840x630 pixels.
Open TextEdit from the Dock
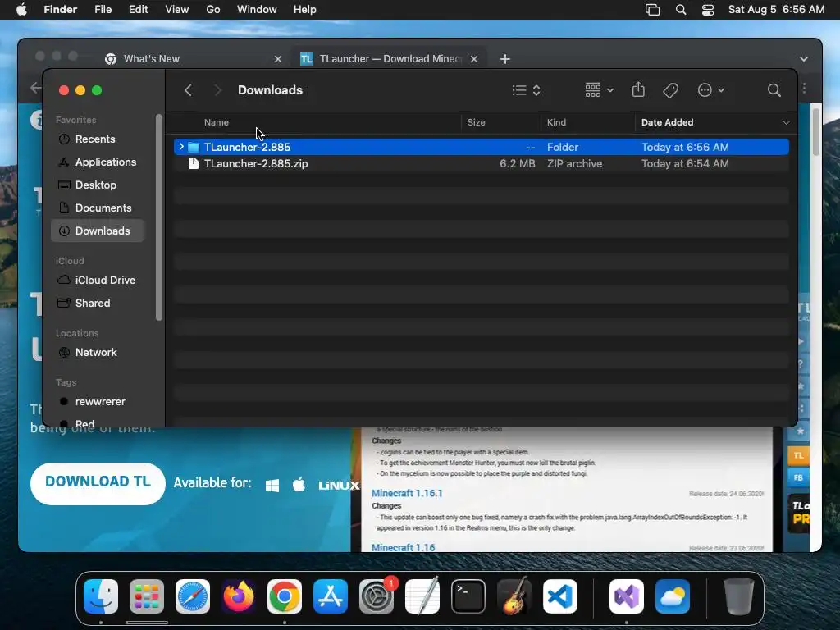(422, 596)
